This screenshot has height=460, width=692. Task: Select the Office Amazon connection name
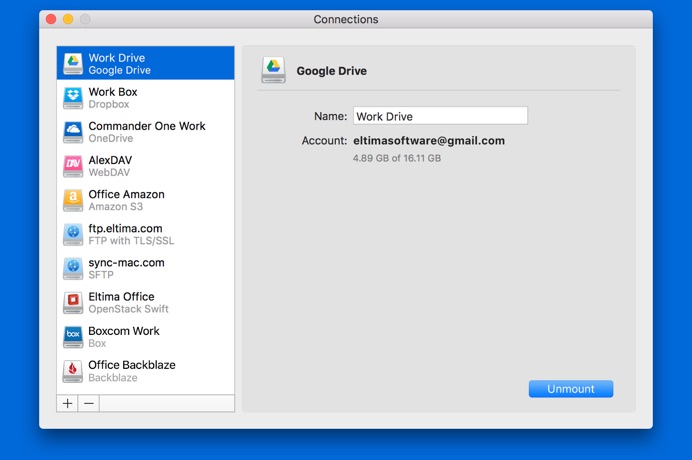(126, 194)
